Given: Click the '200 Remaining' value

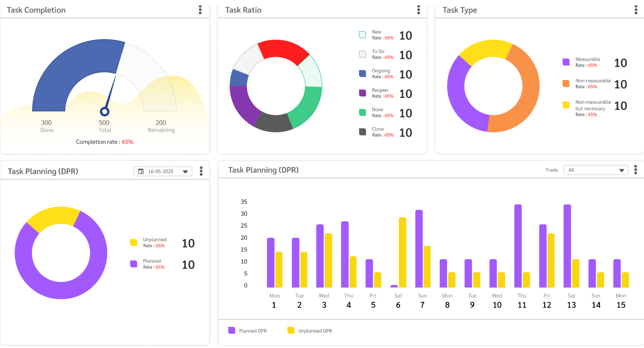Looking at the screenshot, I should 161,126.
